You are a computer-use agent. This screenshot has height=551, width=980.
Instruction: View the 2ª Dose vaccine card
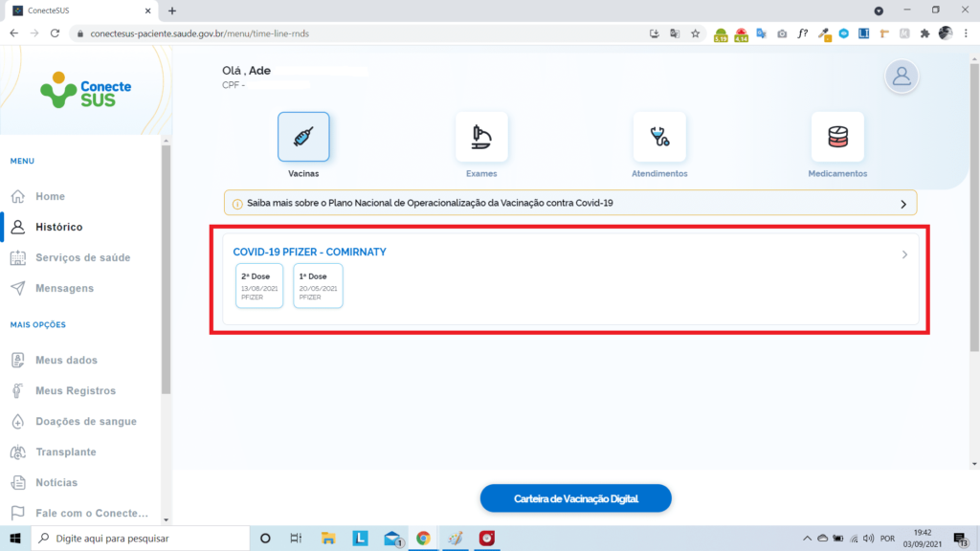pos(259,286)
